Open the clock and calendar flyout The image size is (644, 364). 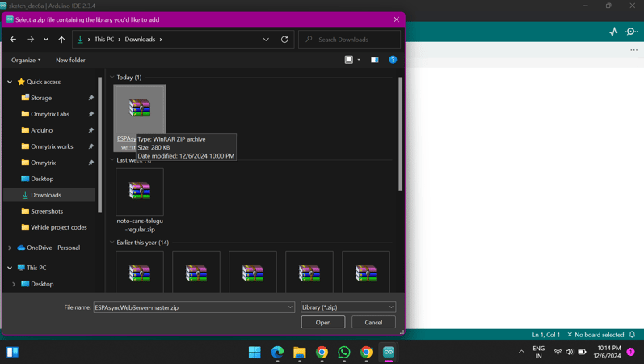(608, 352)
